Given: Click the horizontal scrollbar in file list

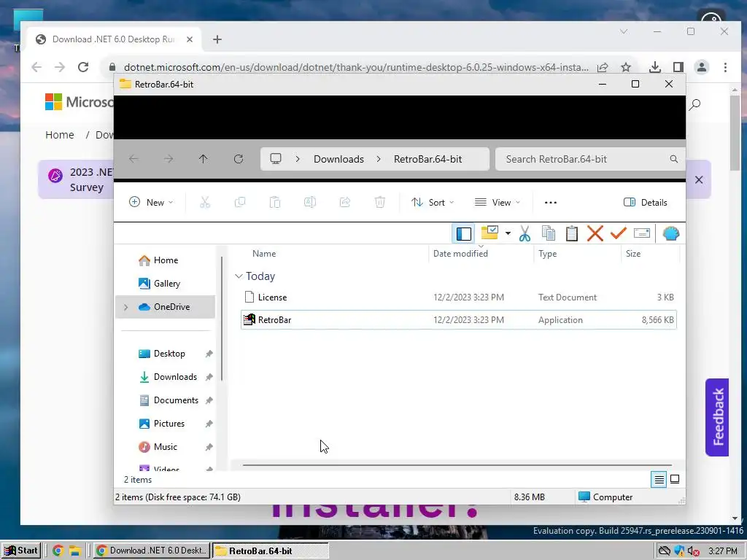Looking at the screenshot, I should coord(457,464).
